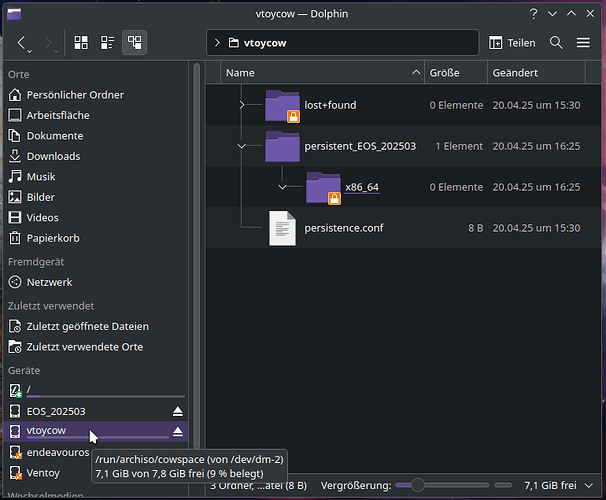Open back button history dropdown arrow
This screenshot has width=606, height=500.
click(x=30, y=51)
